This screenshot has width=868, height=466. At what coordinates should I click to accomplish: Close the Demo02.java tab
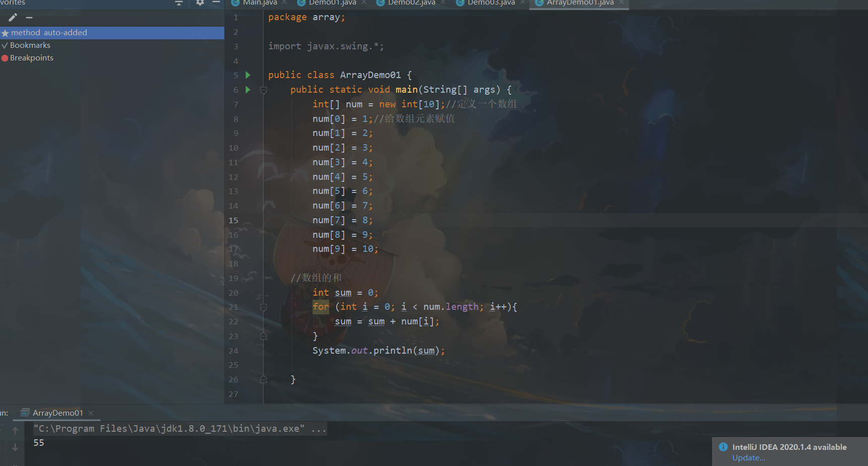[443, 3]
